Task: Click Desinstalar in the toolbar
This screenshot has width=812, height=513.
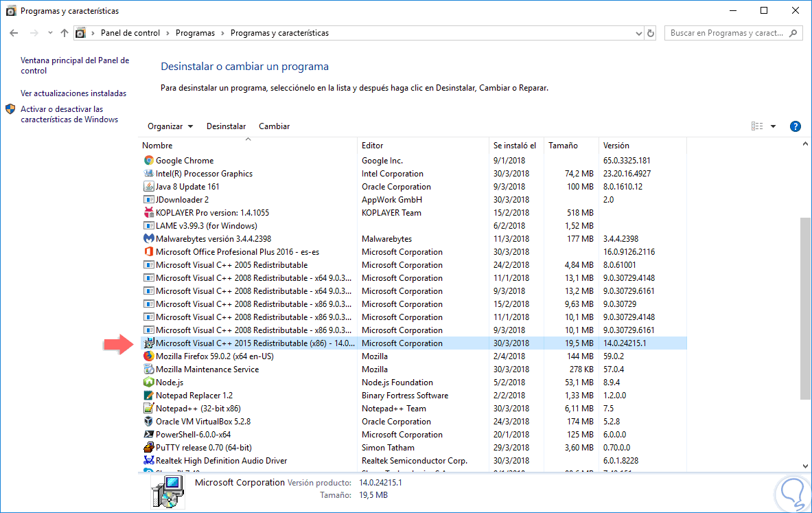Action: point(227,126)
